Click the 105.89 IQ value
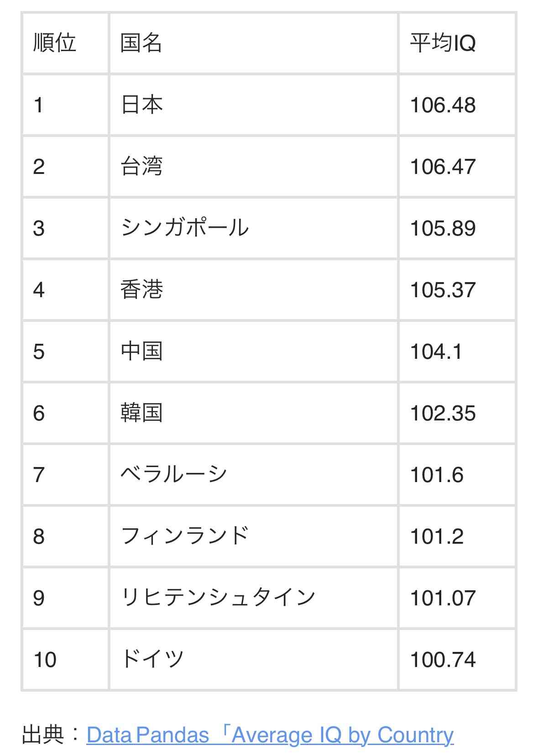 [443, 228]
